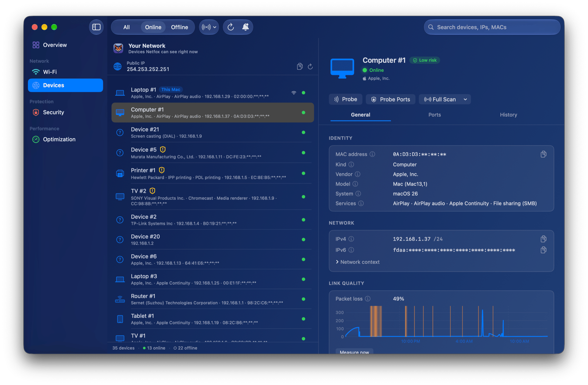Open the notifications bell icon
Screen dimensions: 588x385
(245, 27)
